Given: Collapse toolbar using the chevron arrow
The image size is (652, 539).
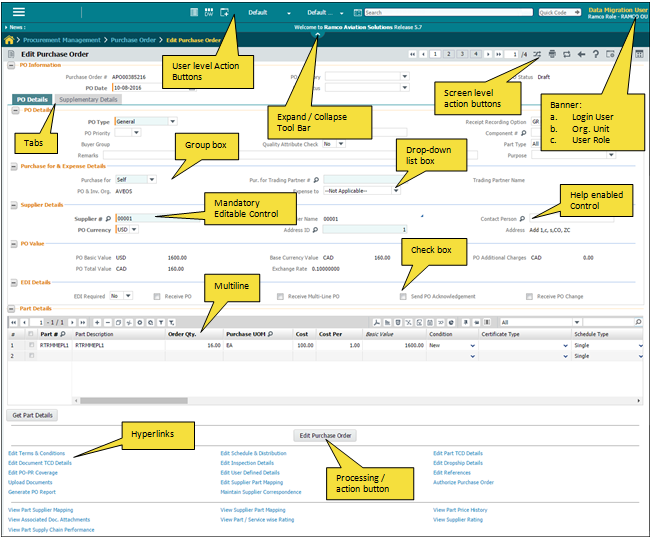Looking at the screenshot, I should pyautogui.click(x=318, y=33).
